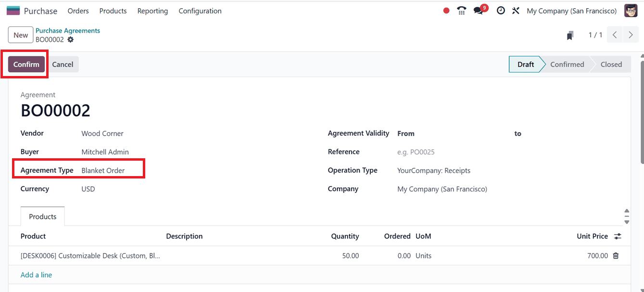The width and height of the screenshot is (644, 292).
Task: Confirm the purchase agreement
Action: click(26, 64)
